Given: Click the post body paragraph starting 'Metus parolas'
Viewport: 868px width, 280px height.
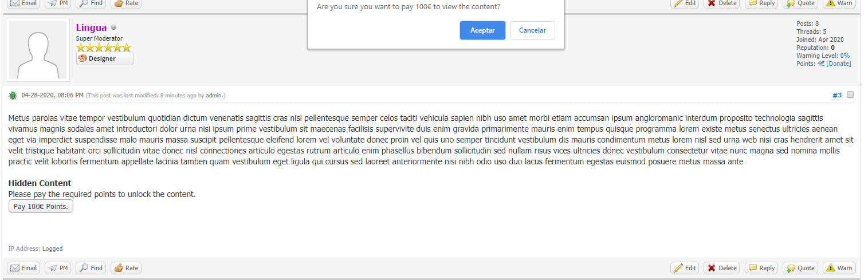Looking at the screenshot, I should [x=431, y=140].
